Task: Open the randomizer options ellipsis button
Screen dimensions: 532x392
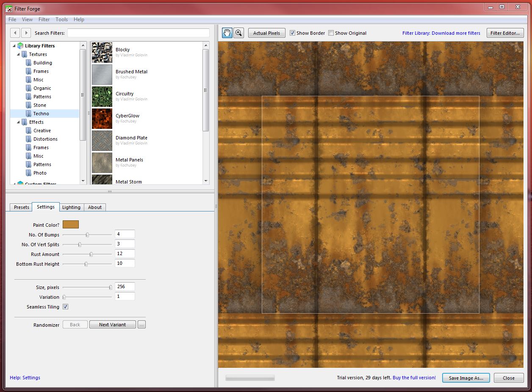Action: (142, 325)
